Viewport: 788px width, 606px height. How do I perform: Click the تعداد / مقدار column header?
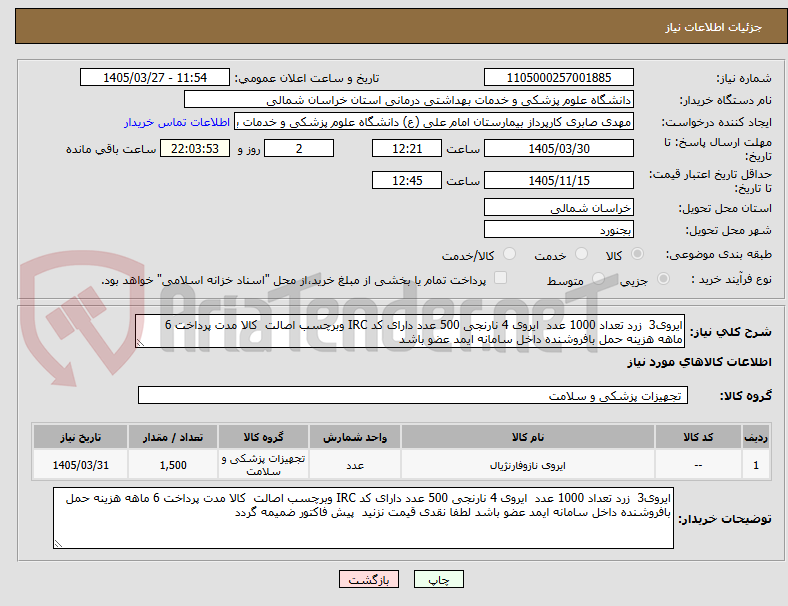173,437
